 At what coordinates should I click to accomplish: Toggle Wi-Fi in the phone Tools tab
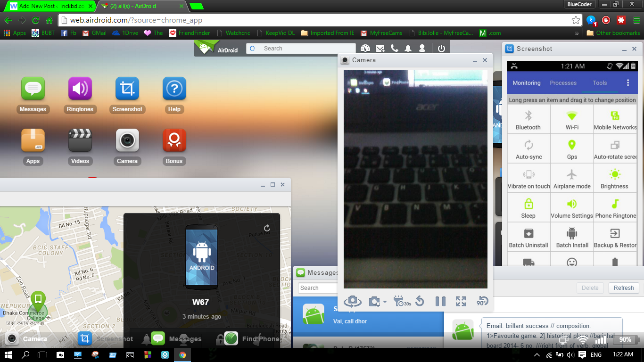coord(572,119)
